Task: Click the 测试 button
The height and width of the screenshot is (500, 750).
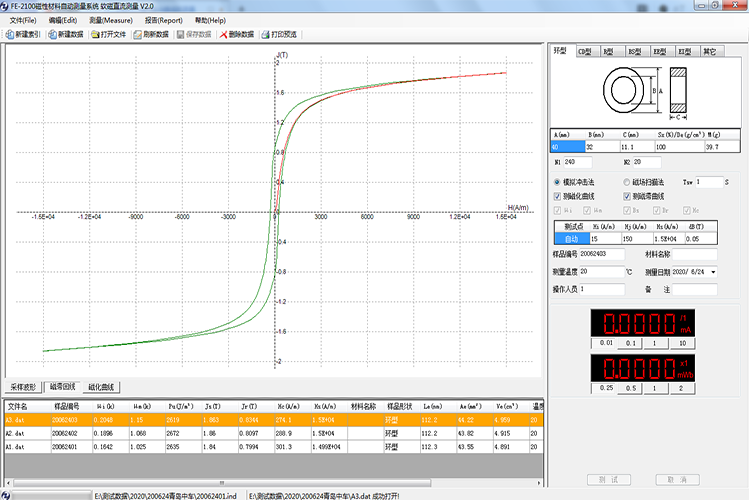Action: coord(609,479)
